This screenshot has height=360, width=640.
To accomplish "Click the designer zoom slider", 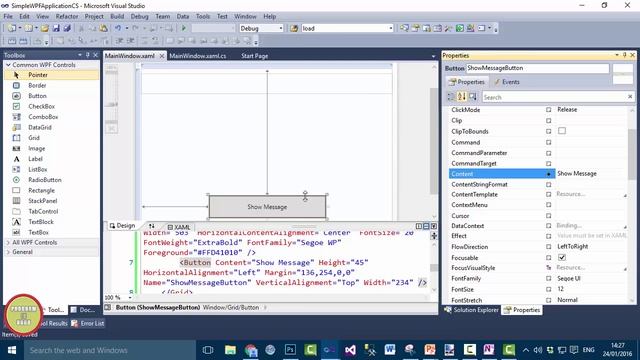I will (x=111, y=105).
